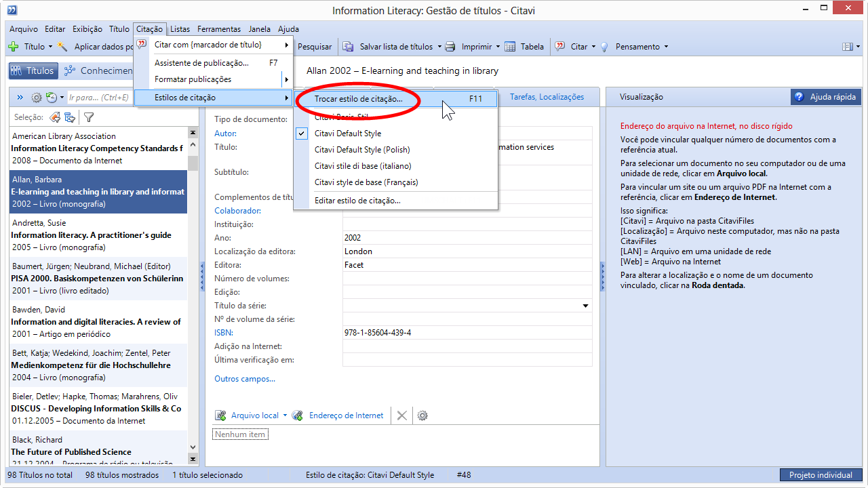This screenshot has width=868, height=488.
Task: Select Citavi style de base (Français)
Action: [x=395, y=182]
